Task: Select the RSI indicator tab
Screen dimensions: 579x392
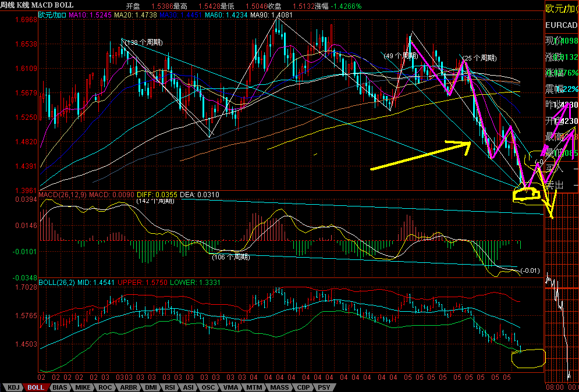Action: pos(169,387)
